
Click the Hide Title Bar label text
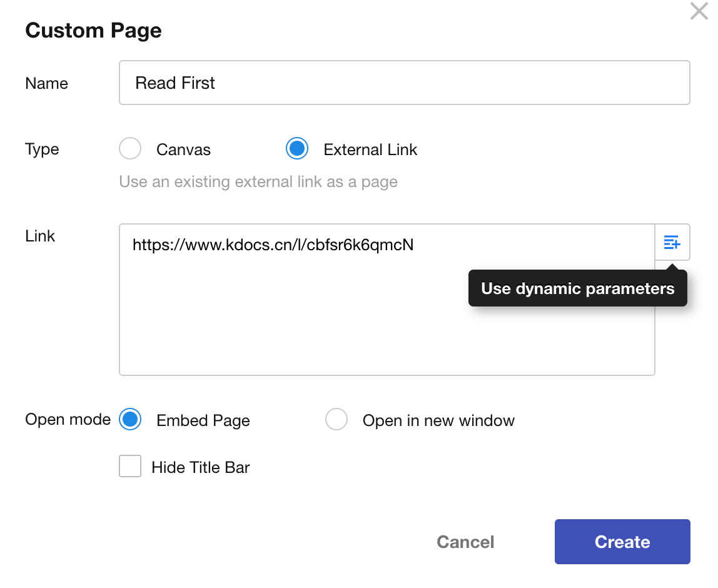pyautogui.click(x=201, y=467)
